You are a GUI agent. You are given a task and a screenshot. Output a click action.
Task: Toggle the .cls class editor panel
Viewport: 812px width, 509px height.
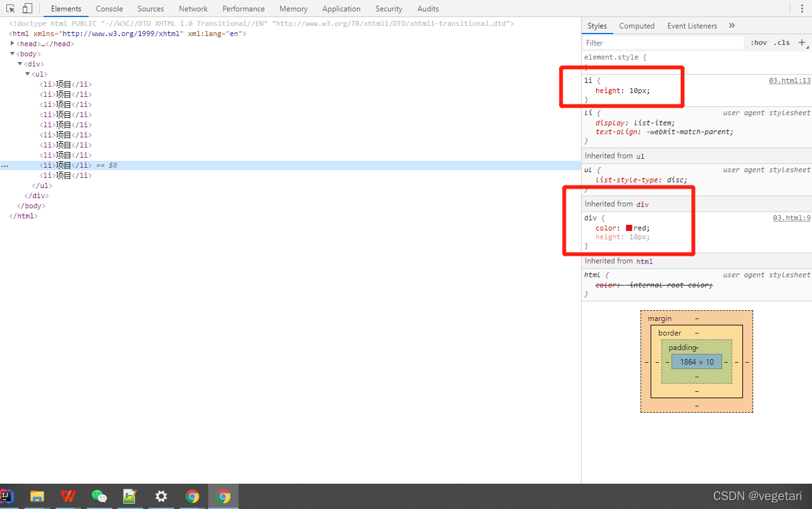[782, 42]
